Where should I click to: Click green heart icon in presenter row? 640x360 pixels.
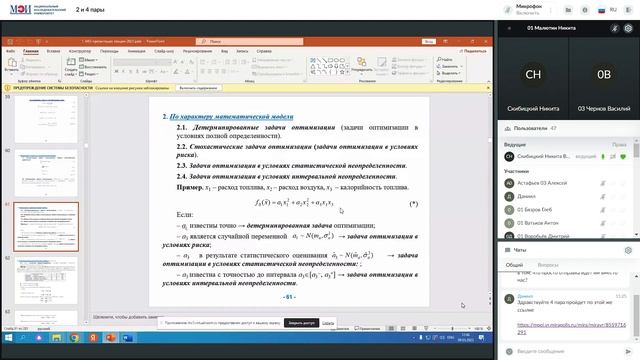pyautogui.click(x=623, y=156)
